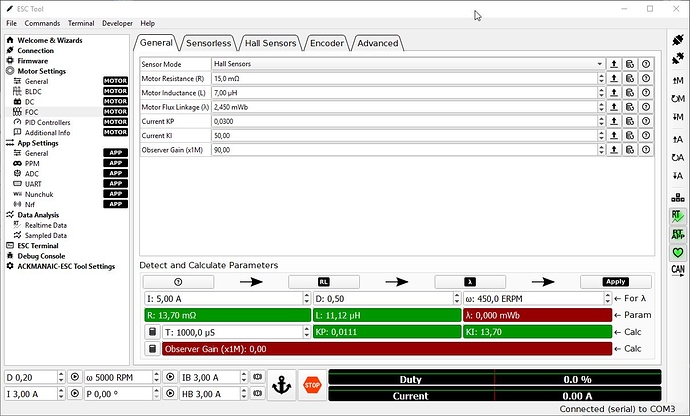Click the help button in Detect section
Viewport: 690px width, 416px height.
177,282
